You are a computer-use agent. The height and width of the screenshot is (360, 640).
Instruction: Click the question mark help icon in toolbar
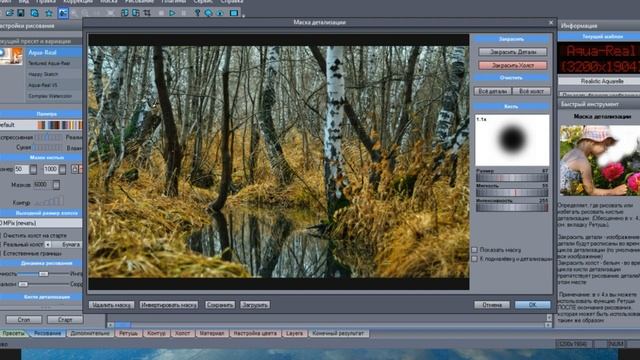pos(197,13)
